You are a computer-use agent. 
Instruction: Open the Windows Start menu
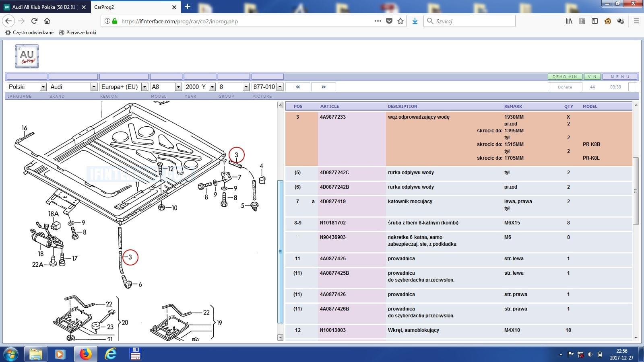point(10,354)
